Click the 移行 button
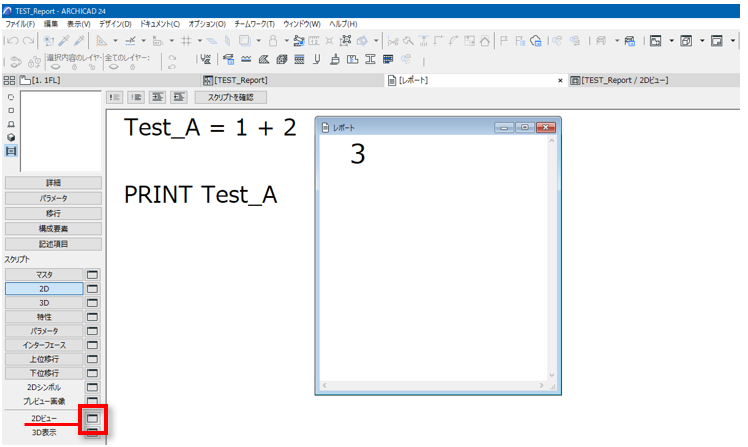This screenshot has height=447, width=748. 53,213
